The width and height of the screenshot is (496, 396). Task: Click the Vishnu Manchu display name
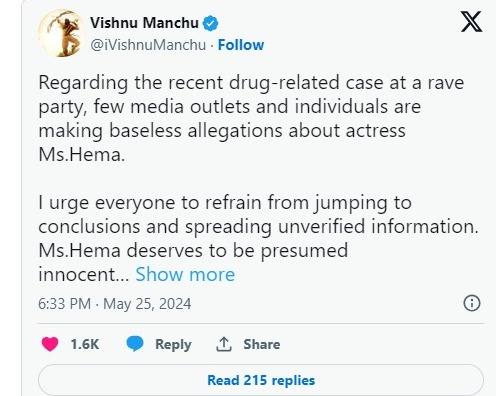144,23
